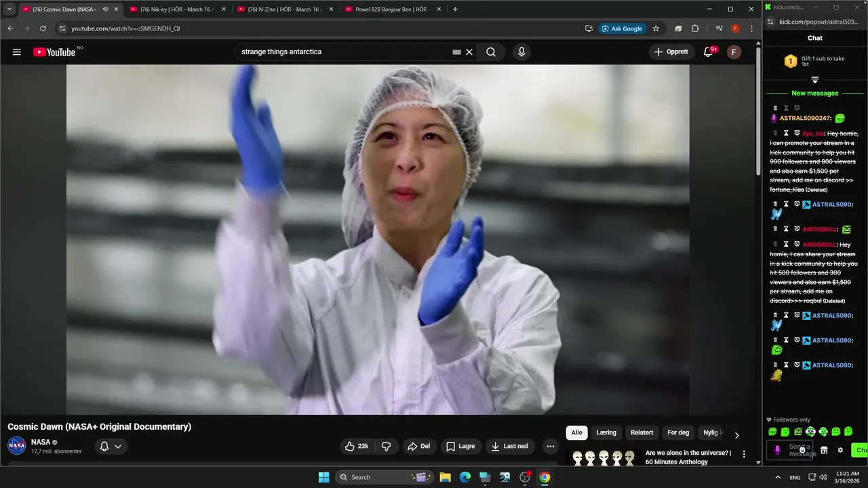
Task: Switch to the Nik-ey HÖR tab
Action: coord(176,9)
